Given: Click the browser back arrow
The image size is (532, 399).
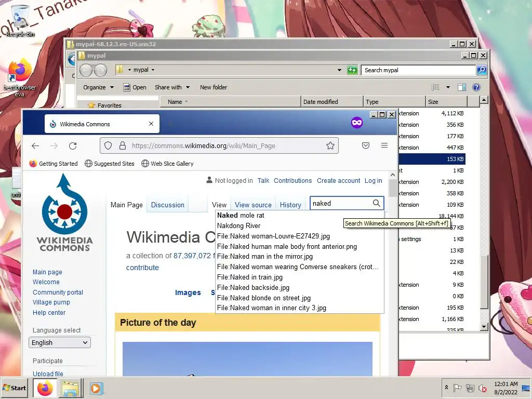Looking at the screenshot, I should point(35,146).
